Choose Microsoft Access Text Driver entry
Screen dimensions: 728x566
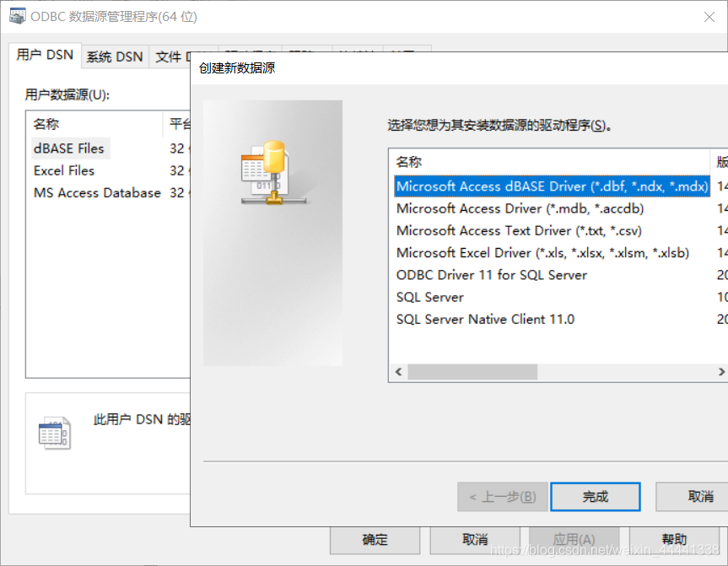519,231
